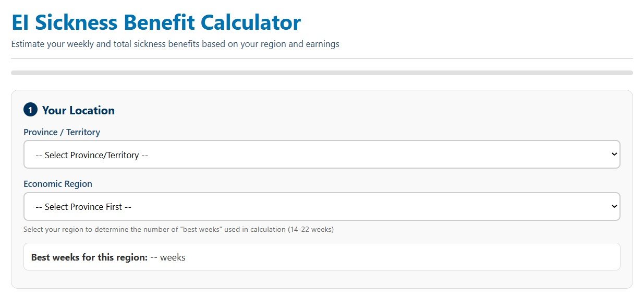Click the best weeks helper hint text
Screen dimensions: 644x295
(x=178, y=229)
